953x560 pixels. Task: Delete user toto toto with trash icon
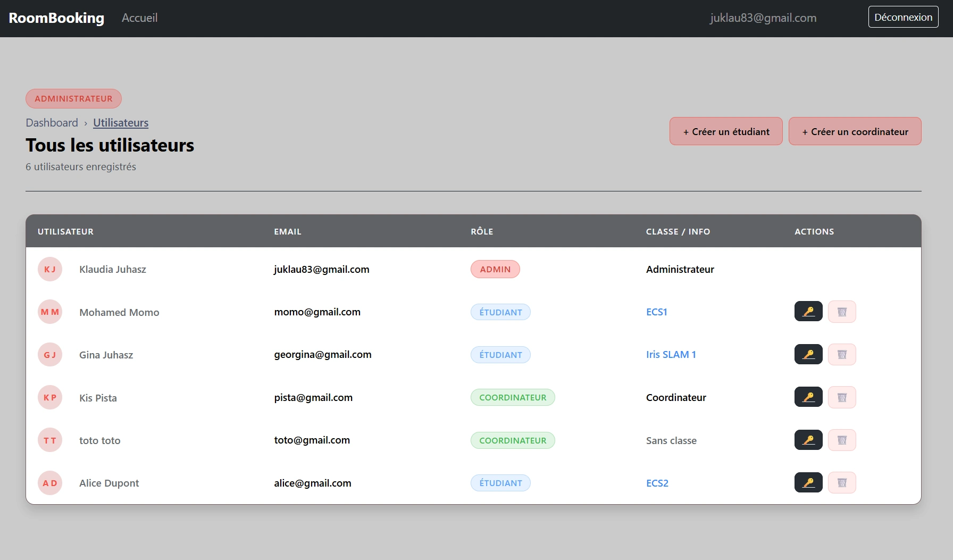tap(842, 440)
